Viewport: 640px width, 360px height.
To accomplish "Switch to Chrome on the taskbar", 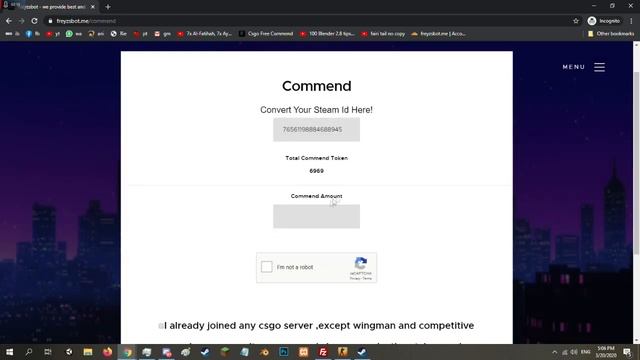I will click(127, 352).
